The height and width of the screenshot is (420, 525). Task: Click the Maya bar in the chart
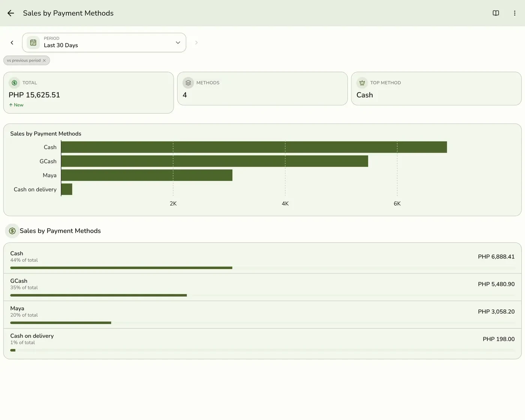pyautogui.click(x=147, y=175)
